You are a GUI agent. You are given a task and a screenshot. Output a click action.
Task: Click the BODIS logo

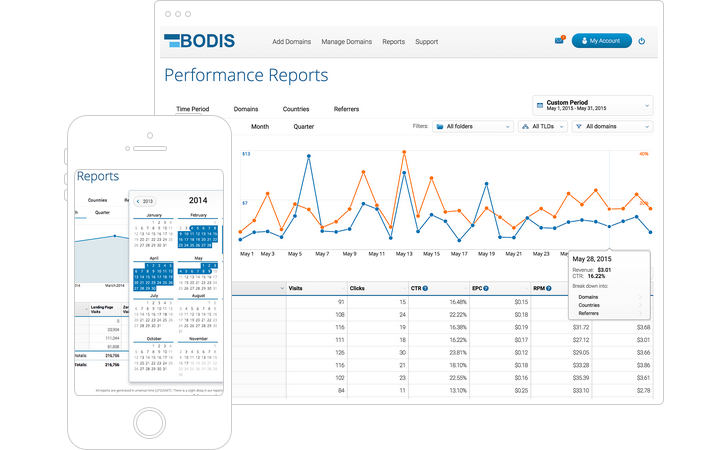click(200, 41)
